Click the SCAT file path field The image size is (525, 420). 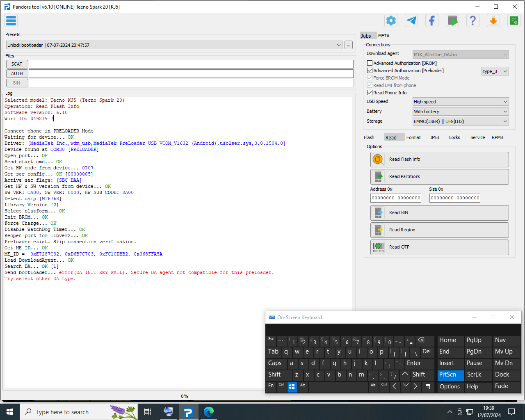click(191, 64)
